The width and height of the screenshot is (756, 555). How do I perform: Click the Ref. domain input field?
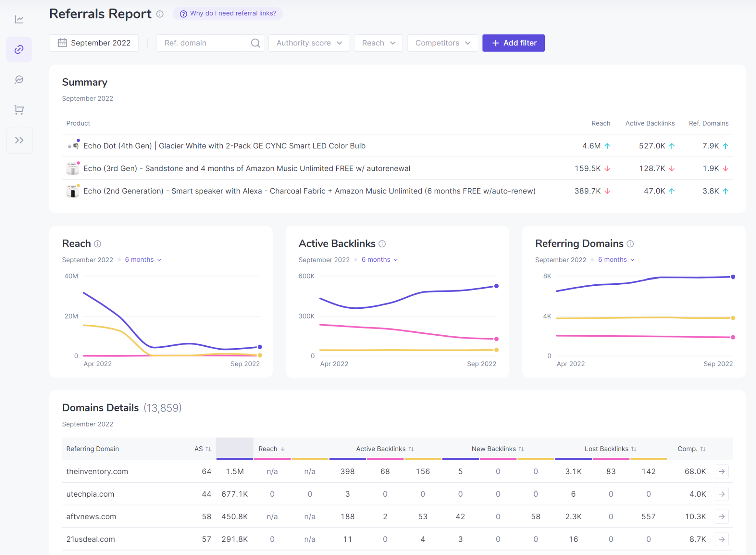coord(202,43)
